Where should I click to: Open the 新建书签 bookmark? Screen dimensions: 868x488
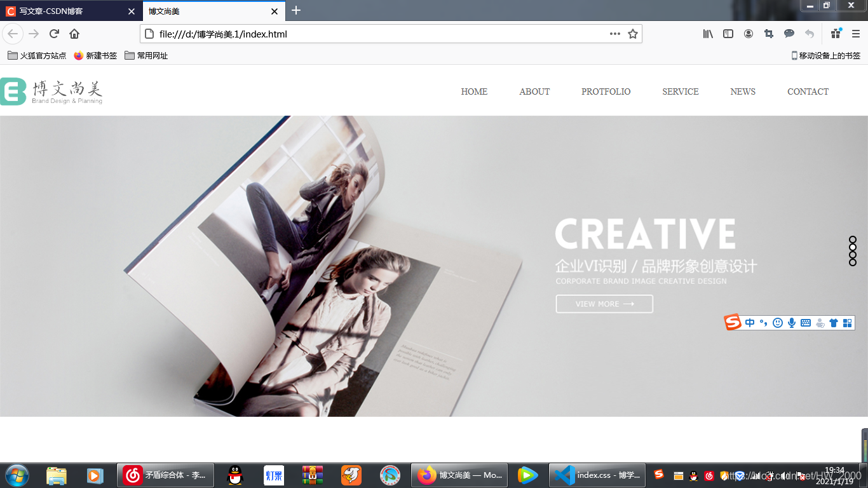(95, 55)
